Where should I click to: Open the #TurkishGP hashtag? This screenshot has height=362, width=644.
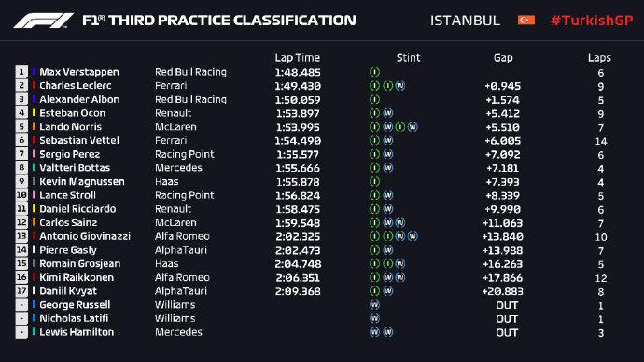pyautogui.click(x=592, y=21)
